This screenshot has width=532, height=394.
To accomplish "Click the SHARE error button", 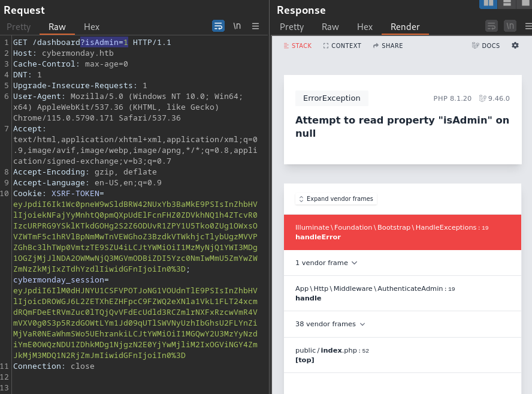I will click(x=388, y=46).
